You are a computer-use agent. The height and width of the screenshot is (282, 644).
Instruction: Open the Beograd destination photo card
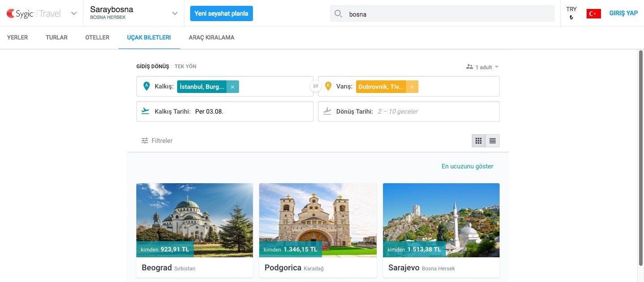click(194, 220)
